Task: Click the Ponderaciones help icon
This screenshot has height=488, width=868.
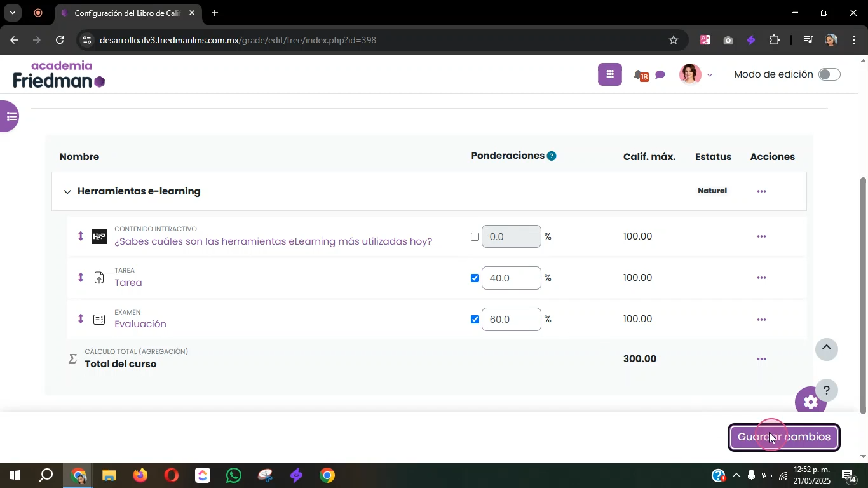Action: (x=552, y=156)
